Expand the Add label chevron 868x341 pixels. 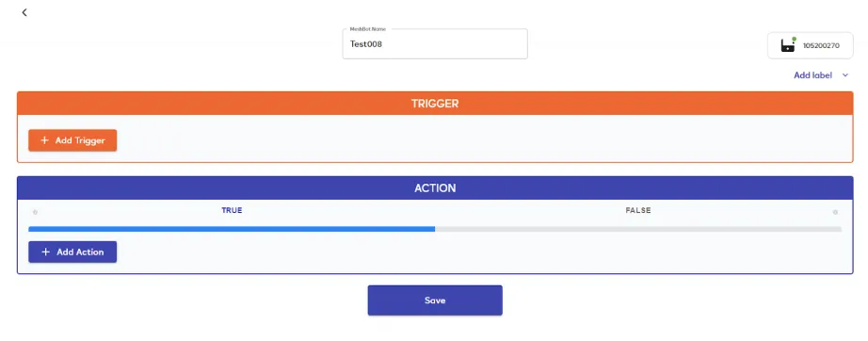tap(845, 75)
